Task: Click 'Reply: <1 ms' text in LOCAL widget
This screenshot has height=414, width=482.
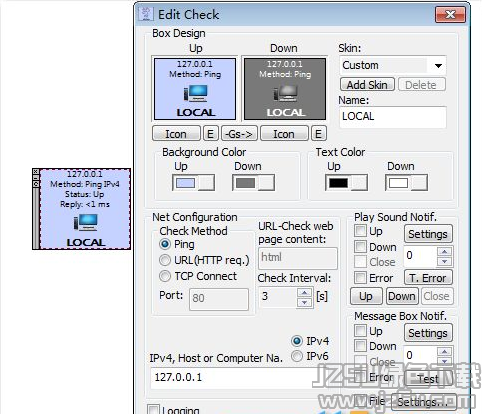Action: (85, 204)
